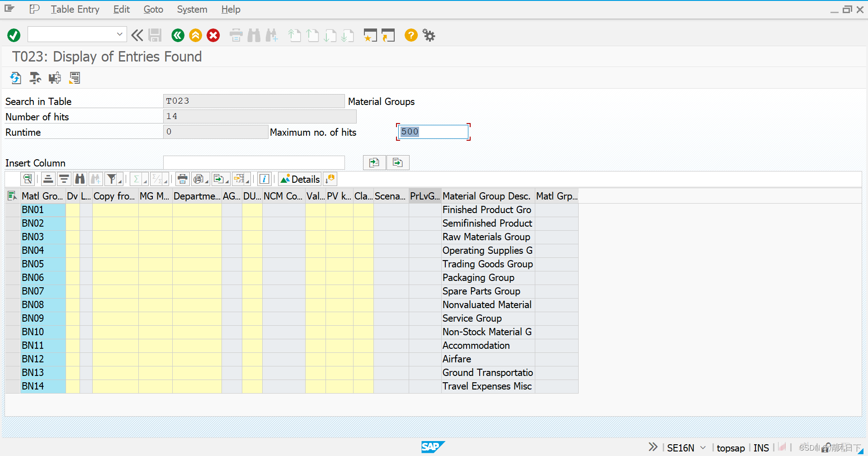Viewport: 868px width, 456px height.
Task: Open the System menu
Action: coord(192,9)
